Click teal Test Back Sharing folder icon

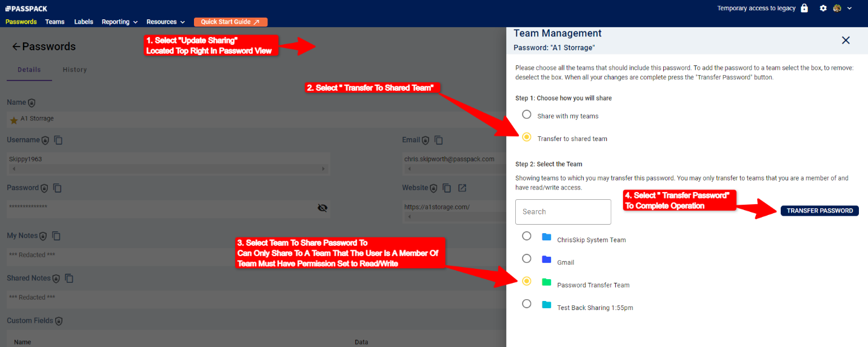pyautogui.click(x=547, y=305)
